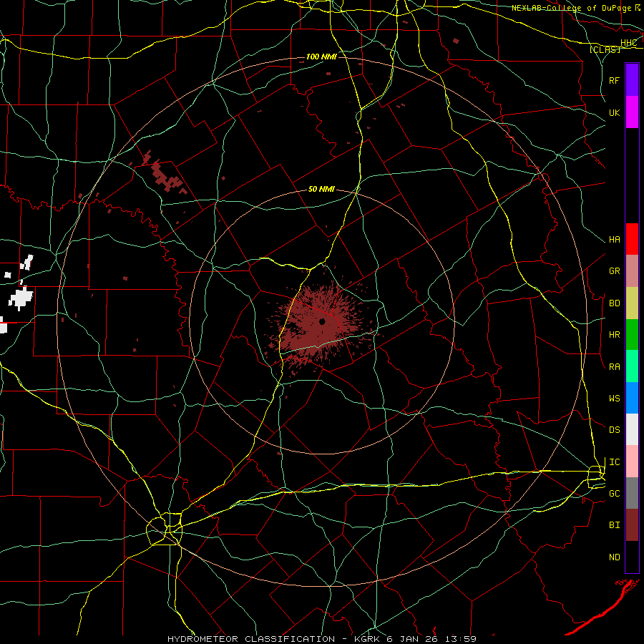Click the GC legend label
Image resolution: width=644 pixels, height=644 pixels.
pyautogui.click(x=615, y=494)
